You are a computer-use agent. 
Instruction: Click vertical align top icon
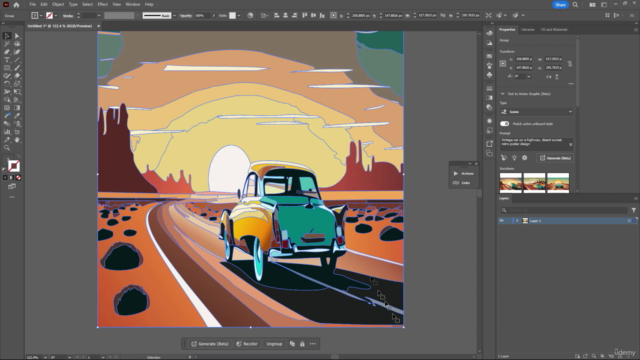click(x=304, y=16)
